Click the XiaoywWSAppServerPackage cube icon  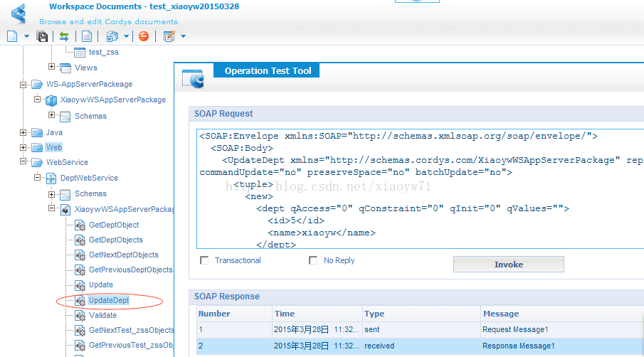coord(51,100)
